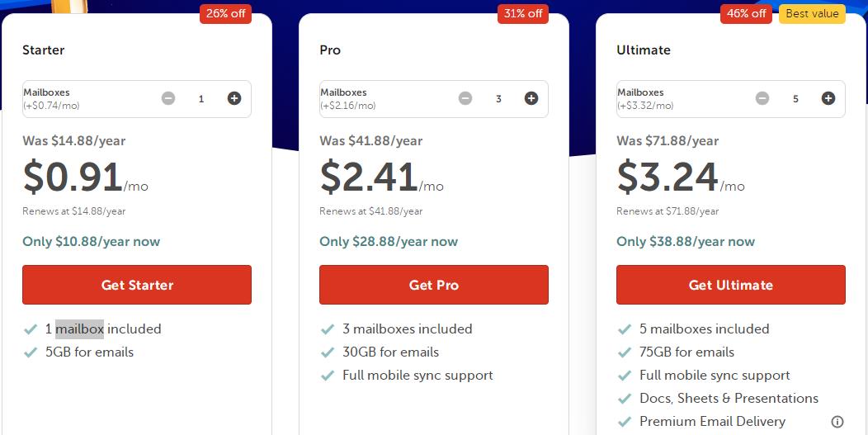Click the Ultimate plan title
This screenshot has height=435, width=868.
pyautogui.click(x=644, y=50)
